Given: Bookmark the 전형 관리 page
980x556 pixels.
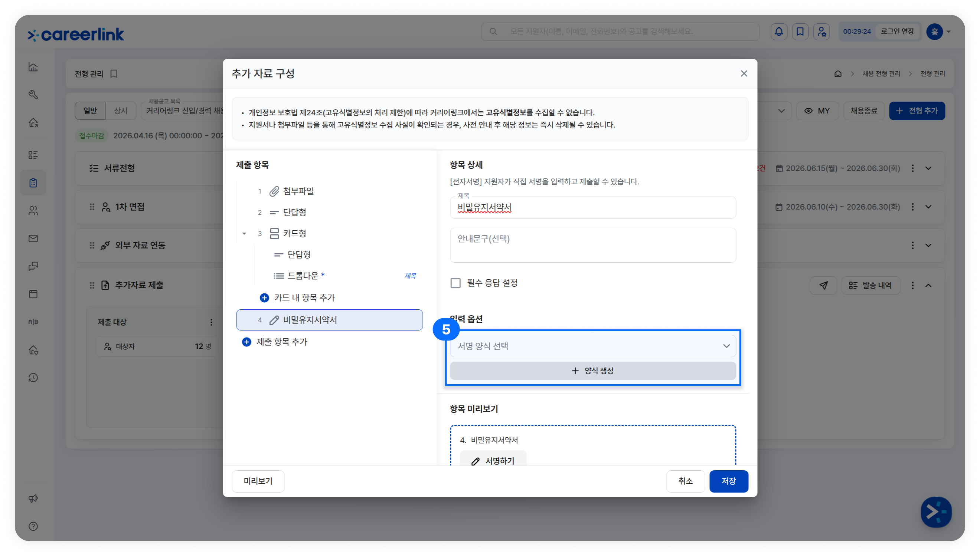Looking at the screenshot, I should tap(114, 74).
